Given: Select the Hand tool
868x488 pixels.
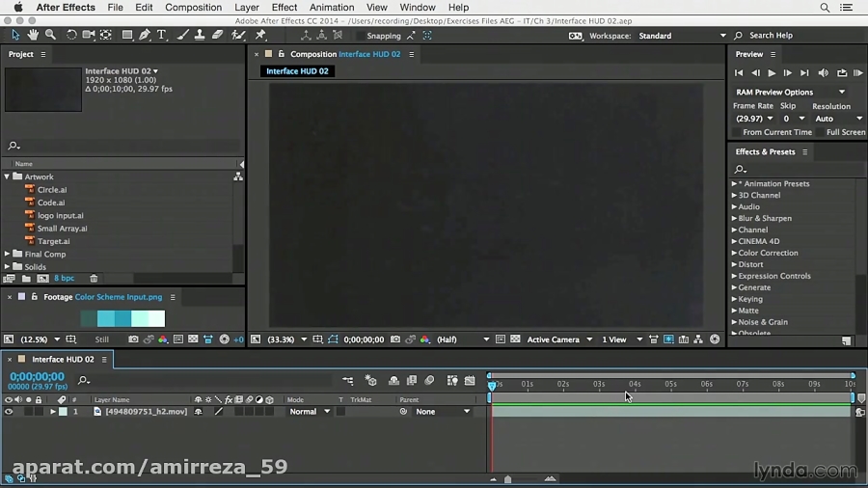Looking at the screenshot, I should click(x=33, y=35).
